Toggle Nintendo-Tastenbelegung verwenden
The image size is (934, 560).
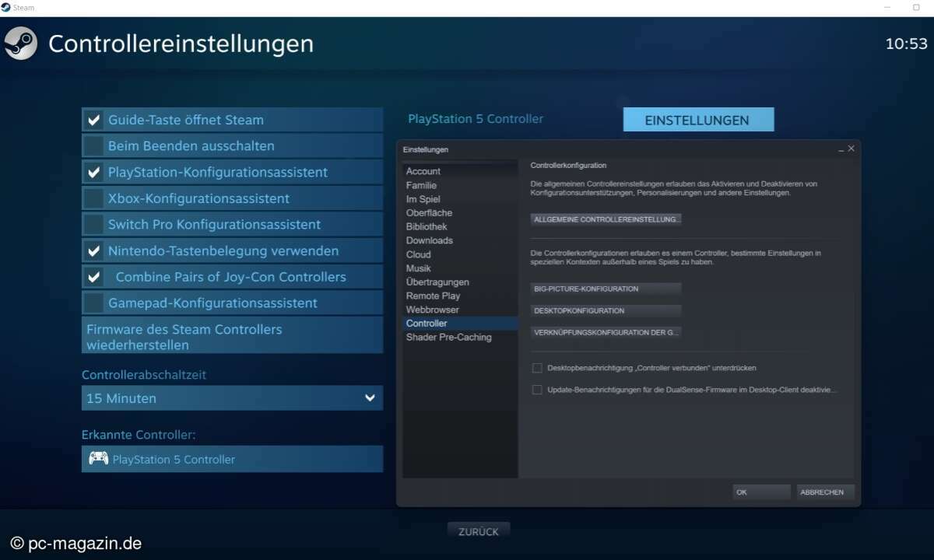[93, 250]
